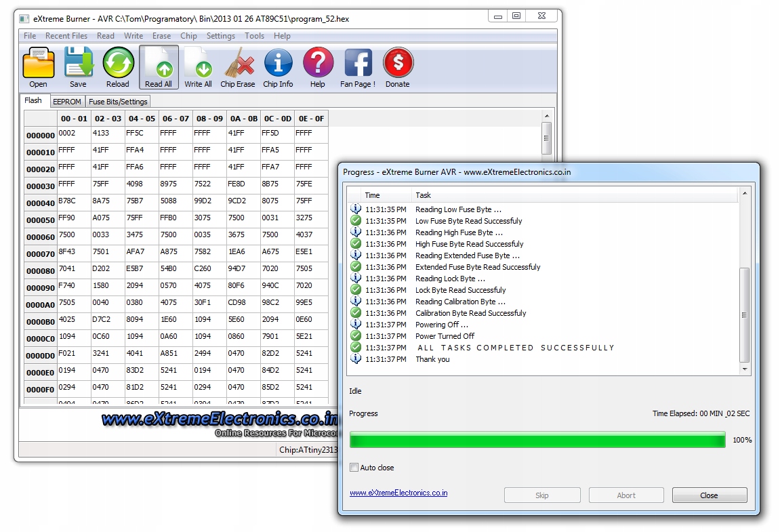Open the www.eXtremeElectronics.co.in link
This screenshot has height=532, width=780.
(x=398, y=493)
